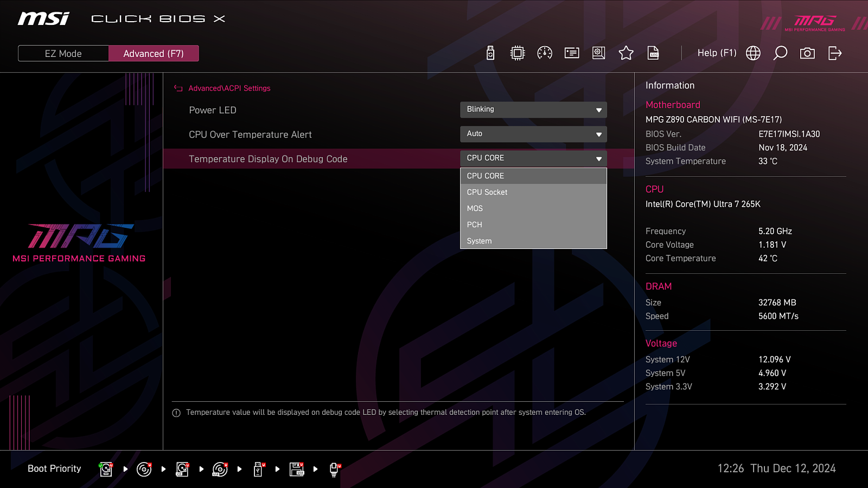Open the Power LED Blinking dropdown
The width and height of the screenshot is (868, 488).
click(x=533, y=110)
